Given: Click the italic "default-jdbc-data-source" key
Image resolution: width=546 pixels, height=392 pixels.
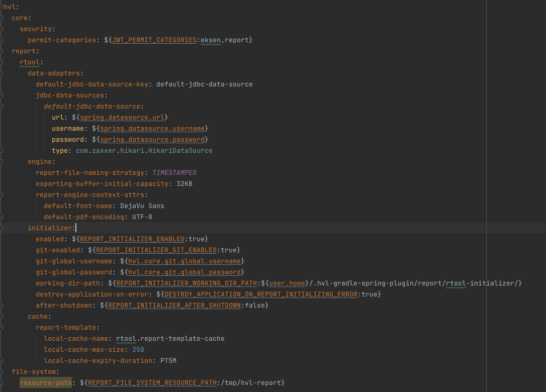Looking at the screenshot, I should tap(92, 107).
